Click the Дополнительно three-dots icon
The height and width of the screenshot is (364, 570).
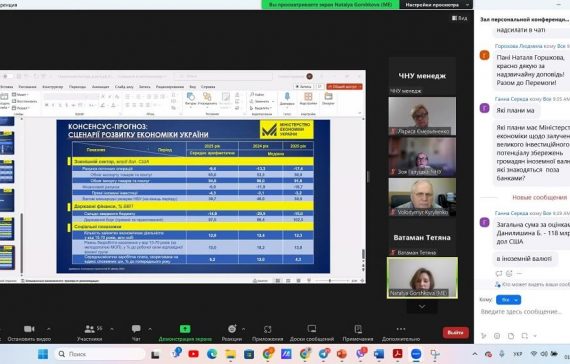click(x=401, y=329)
